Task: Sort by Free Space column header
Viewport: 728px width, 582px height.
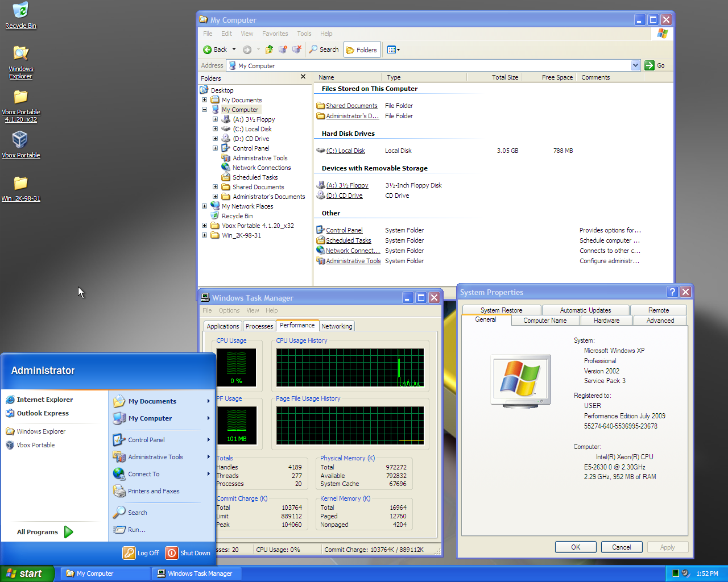Action: coord(548,77)
